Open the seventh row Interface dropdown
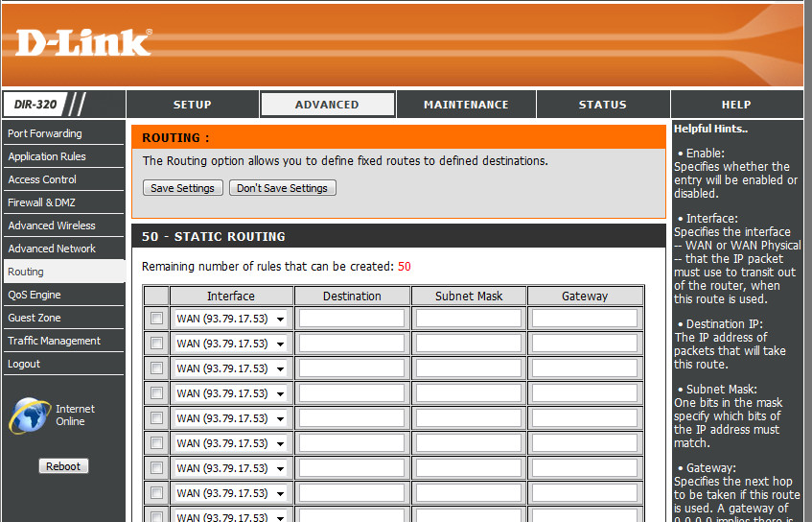The image size is (812, 522). 230,467
